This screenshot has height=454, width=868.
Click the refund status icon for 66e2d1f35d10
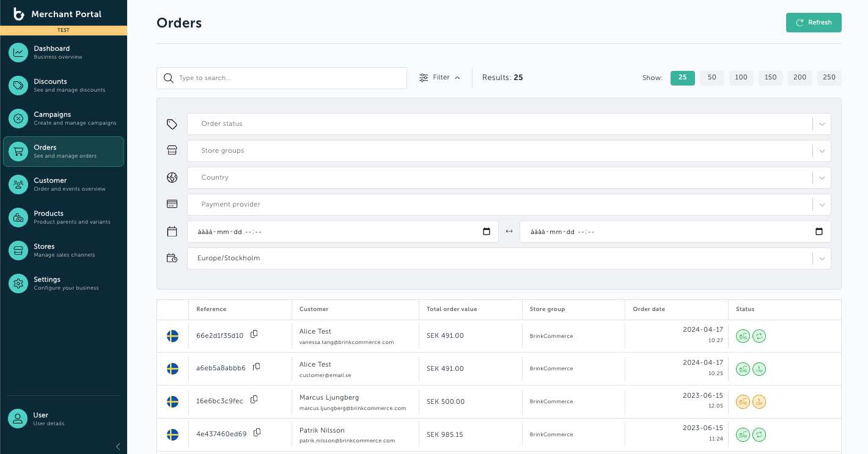coord(759,336)
